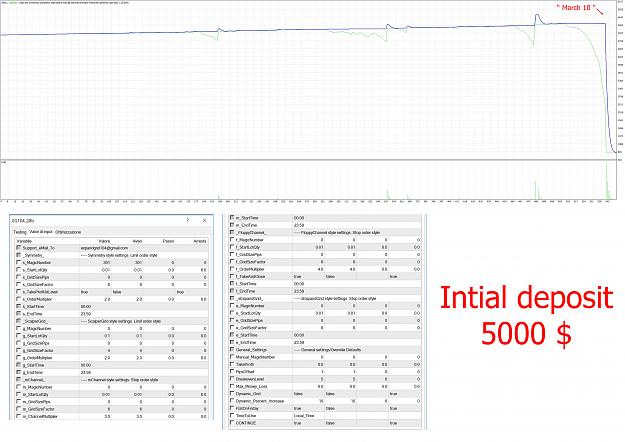Open the TimeToUse Local_Time value
625x442 pixels.
tap(304, 416)
